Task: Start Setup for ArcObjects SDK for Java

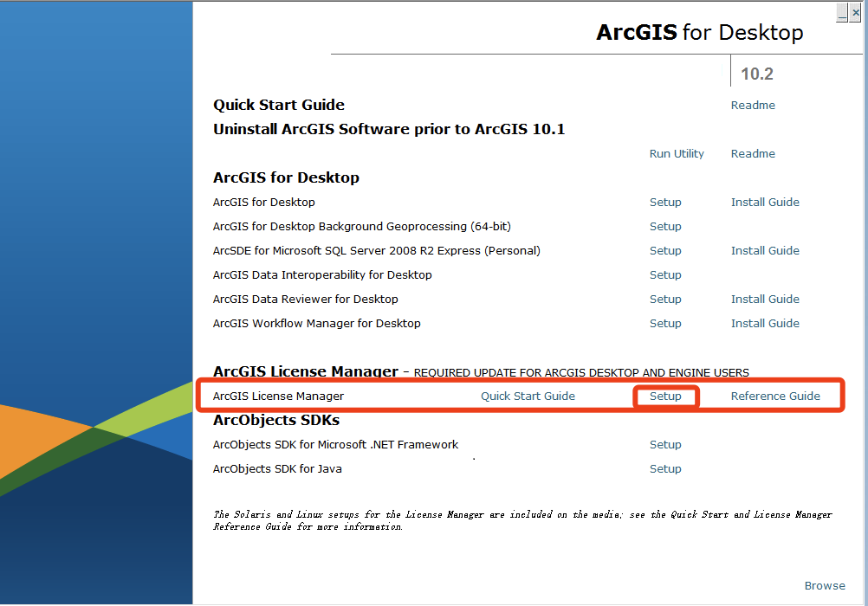Action: (x=665, y=469)
